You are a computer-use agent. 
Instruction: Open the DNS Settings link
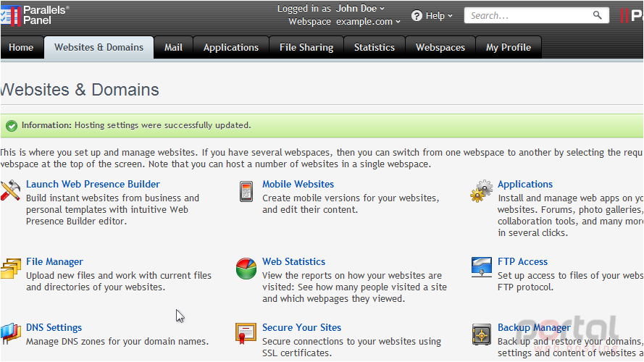54,327
